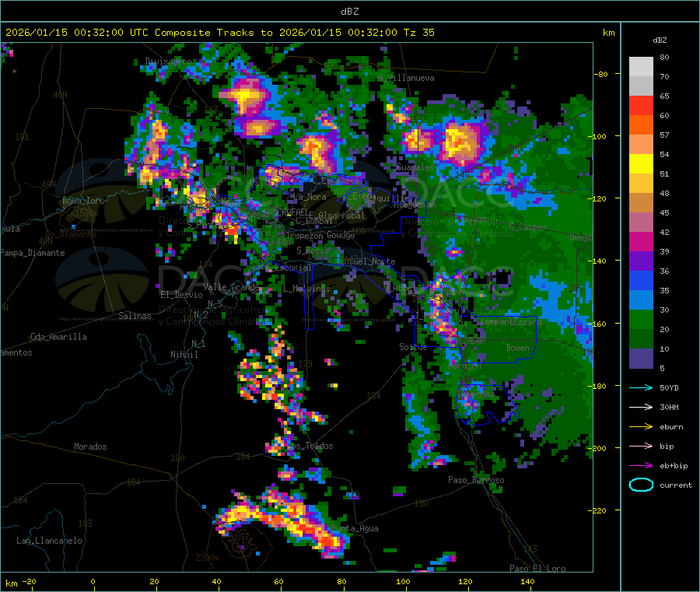Click the -80 tick on the vertical axis

click(603, 74)
